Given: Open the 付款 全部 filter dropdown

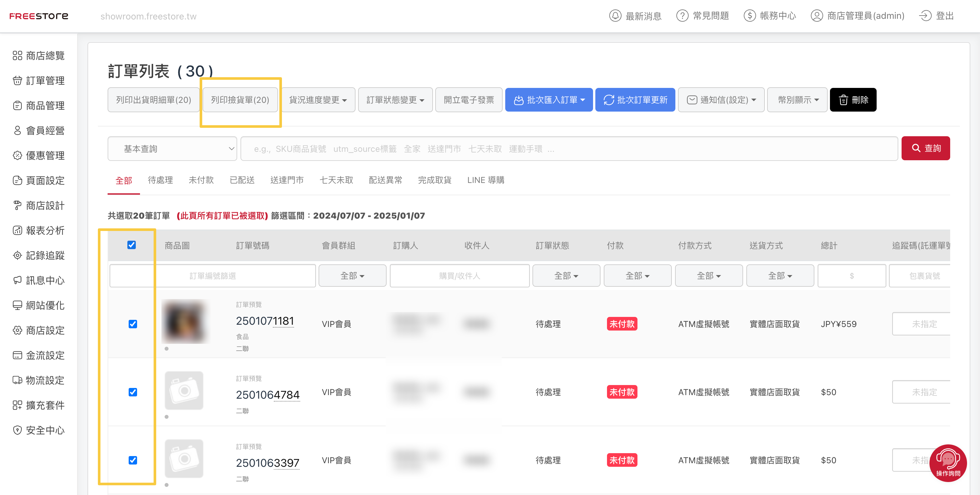Looking at the screenshot, I should (x=637, y=276).
